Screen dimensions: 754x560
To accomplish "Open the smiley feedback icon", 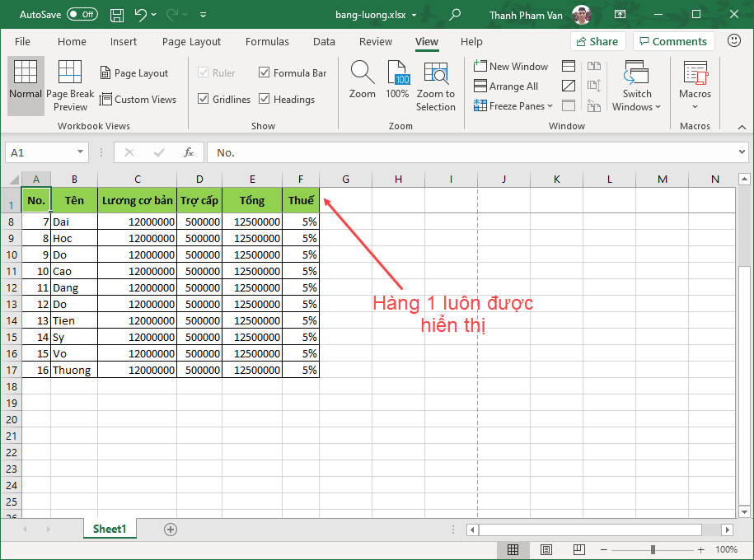I will tap(733, 41).
